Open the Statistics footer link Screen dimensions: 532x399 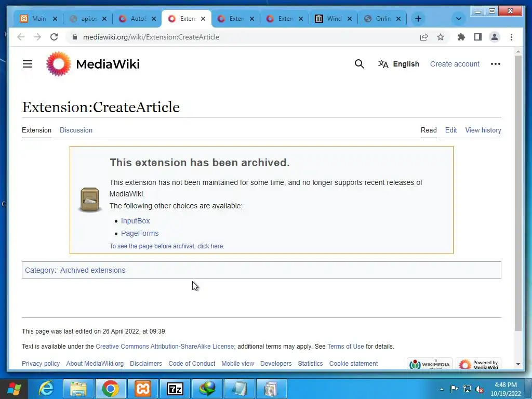(x=310, y=363)
